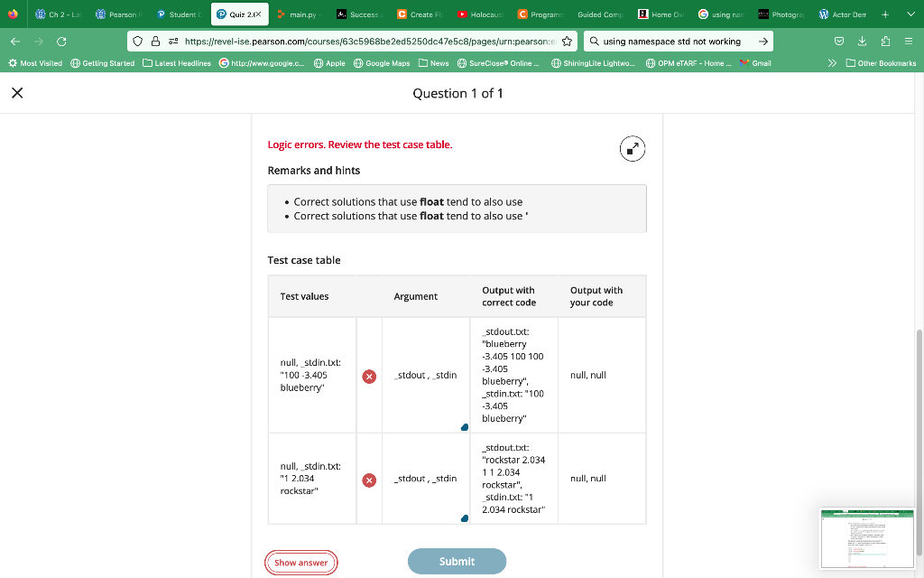The width and height of the screenshot is (924, 578).
Task: Click the red error icon on first test case
Action: (368, 376)
